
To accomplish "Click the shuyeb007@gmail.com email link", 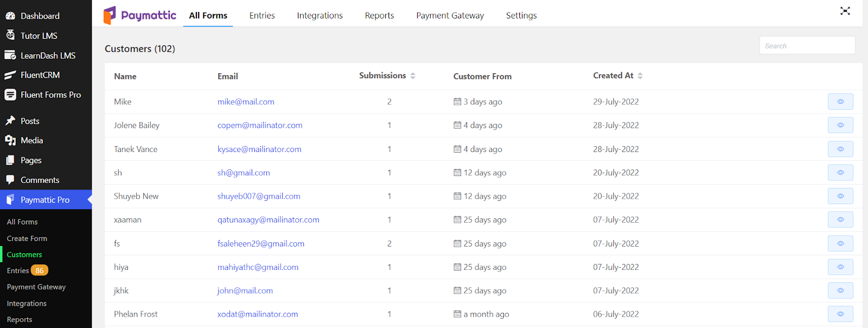I will point(259,197).
